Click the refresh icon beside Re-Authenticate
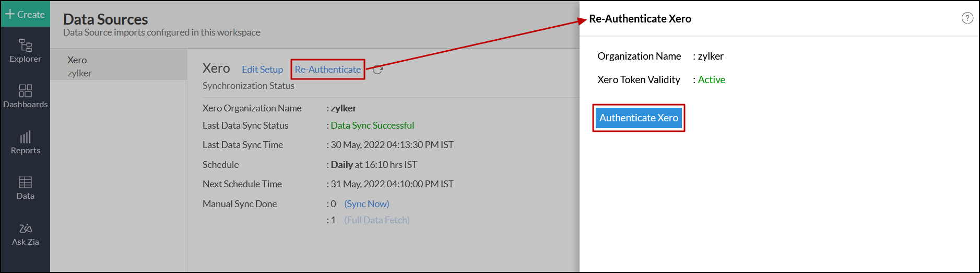The width and height of the screenshot is (980, 273). click(378, 70)
